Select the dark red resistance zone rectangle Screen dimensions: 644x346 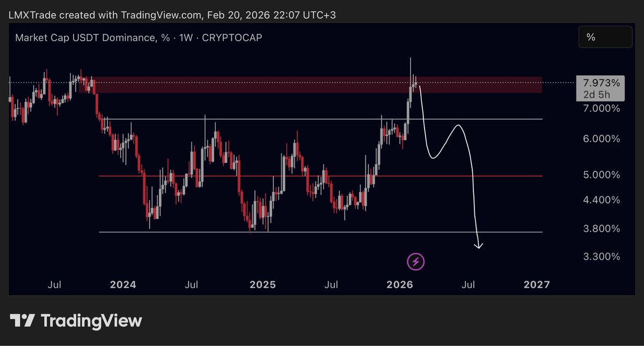(310, 84)
